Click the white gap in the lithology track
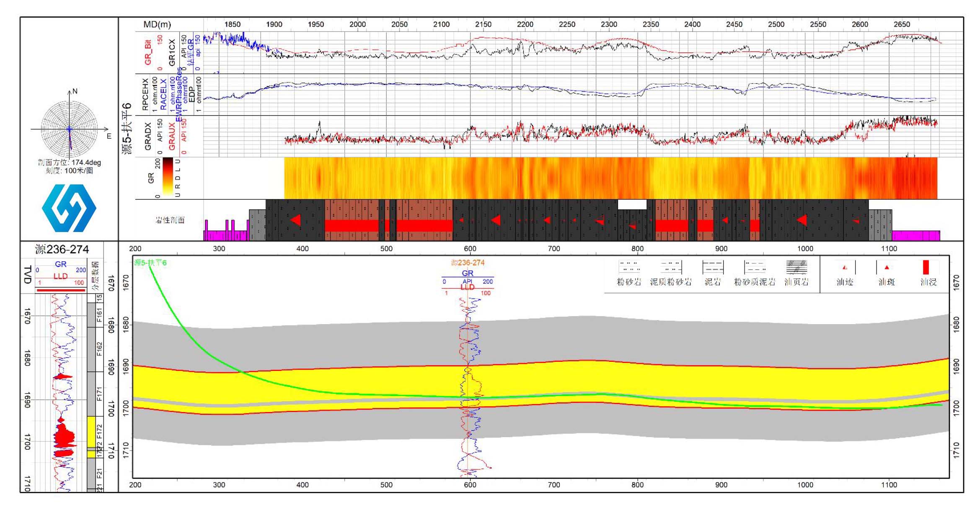This screenshot has width=980, height=510. 632,204
